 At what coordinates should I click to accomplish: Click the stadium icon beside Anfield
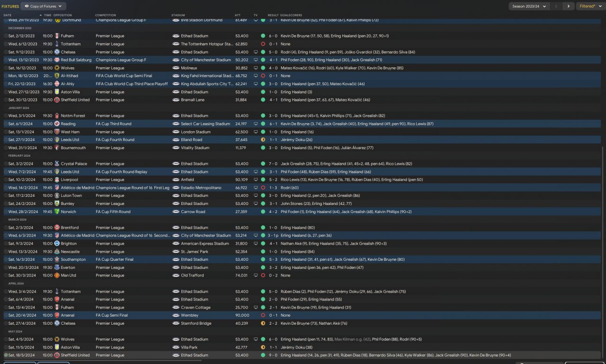point(176,180)
